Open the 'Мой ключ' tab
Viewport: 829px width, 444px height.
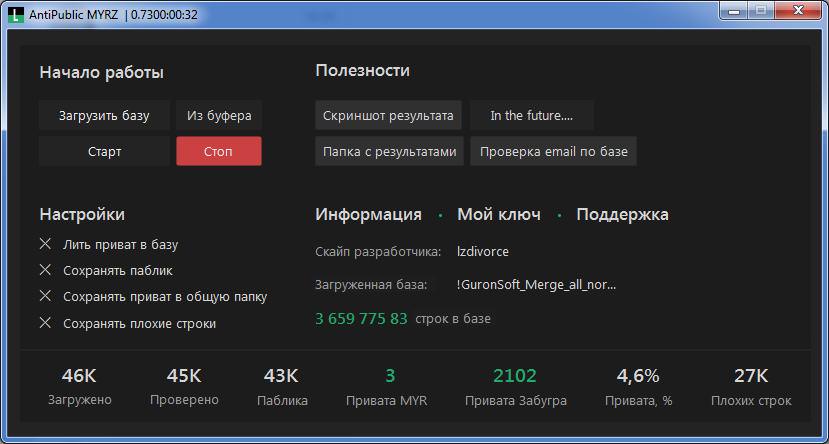click(499, 214)
